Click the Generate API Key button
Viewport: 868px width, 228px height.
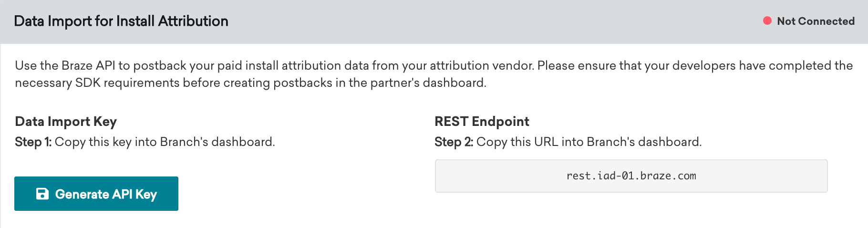[96, 194]
